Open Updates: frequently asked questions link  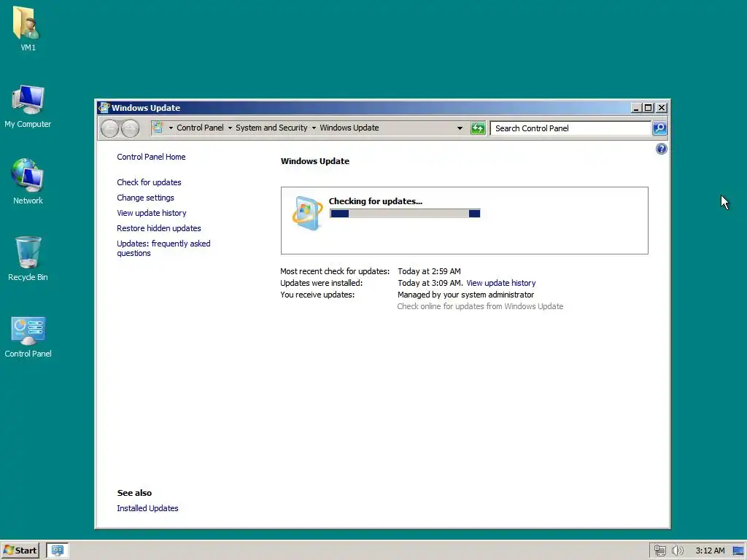pos(163,248)
